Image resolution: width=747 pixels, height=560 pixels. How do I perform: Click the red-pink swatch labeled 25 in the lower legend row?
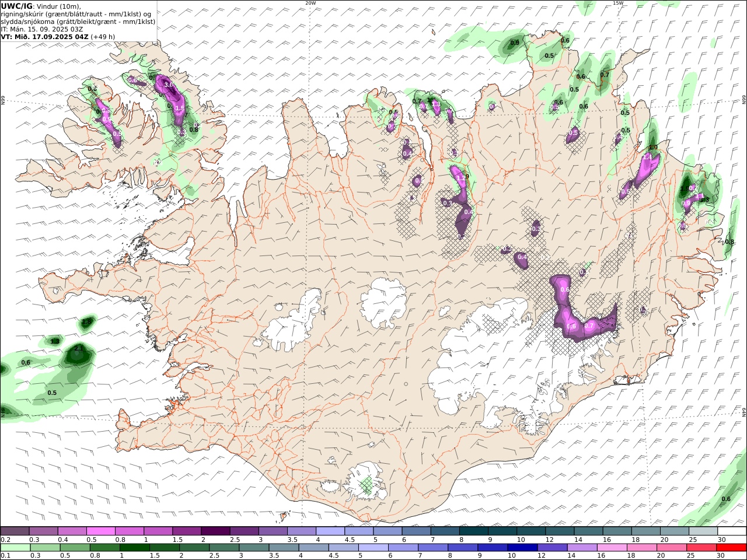702,548
